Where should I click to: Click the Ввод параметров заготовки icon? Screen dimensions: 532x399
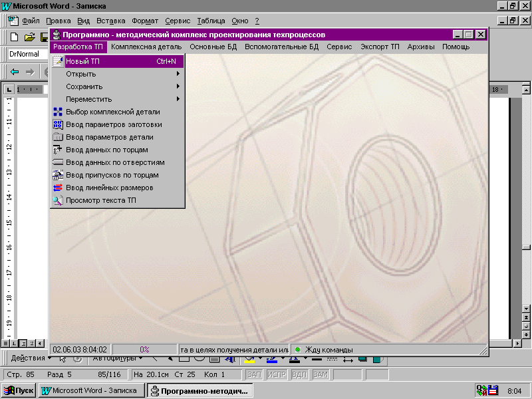(x=57, y=124)
